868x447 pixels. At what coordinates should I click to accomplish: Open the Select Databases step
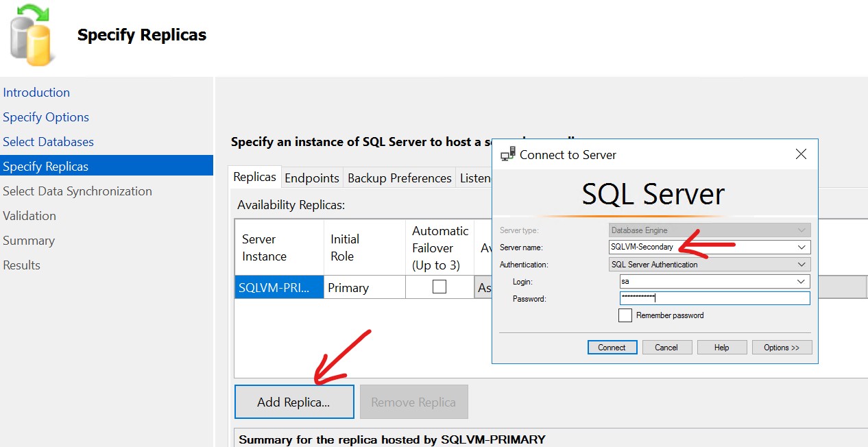[x=48, y=142]
